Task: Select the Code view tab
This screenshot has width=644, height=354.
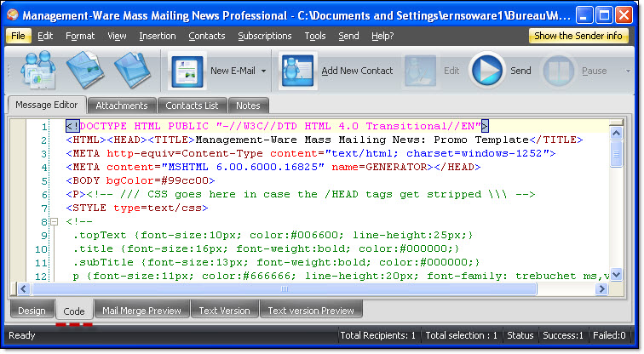Action: 74,311
